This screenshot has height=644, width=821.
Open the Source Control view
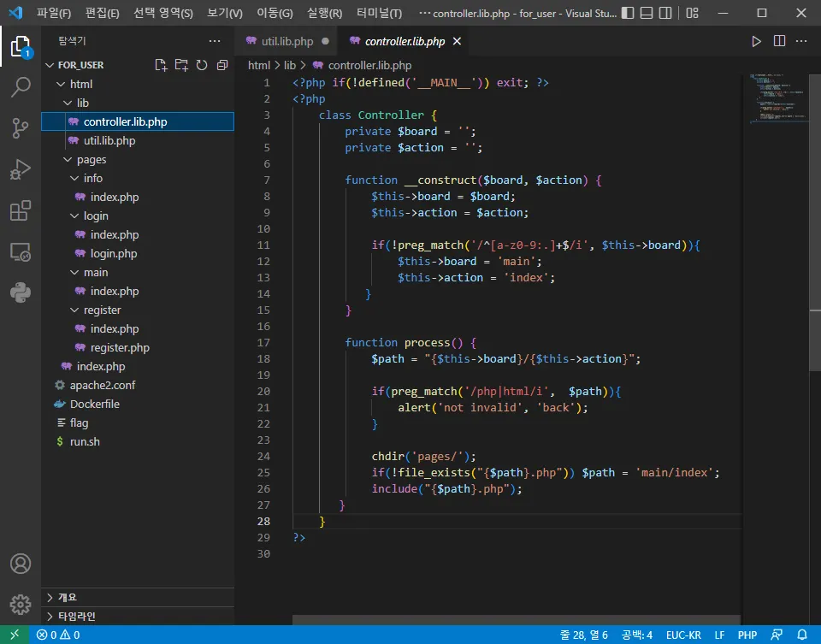click(x=21, y=128)
